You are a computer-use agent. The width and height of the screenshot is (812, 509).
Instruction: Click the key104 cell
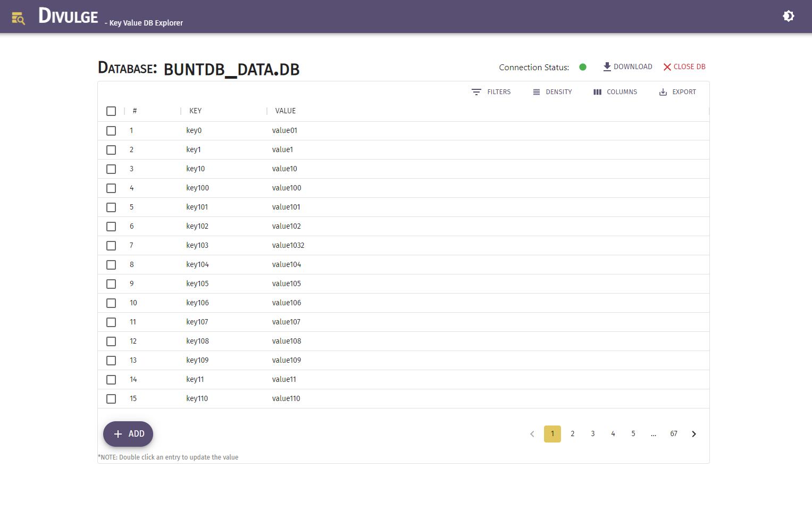coord(197,265)
